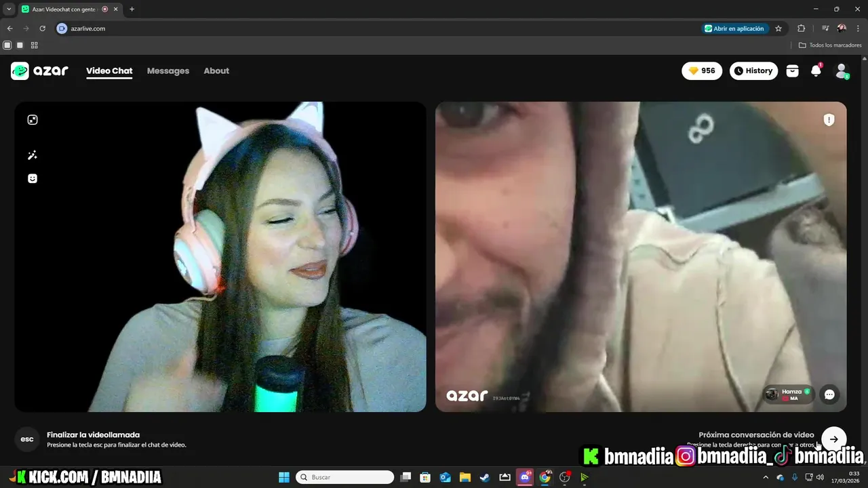
Task: Go forward in the browser
Action: tap(26, 28)
